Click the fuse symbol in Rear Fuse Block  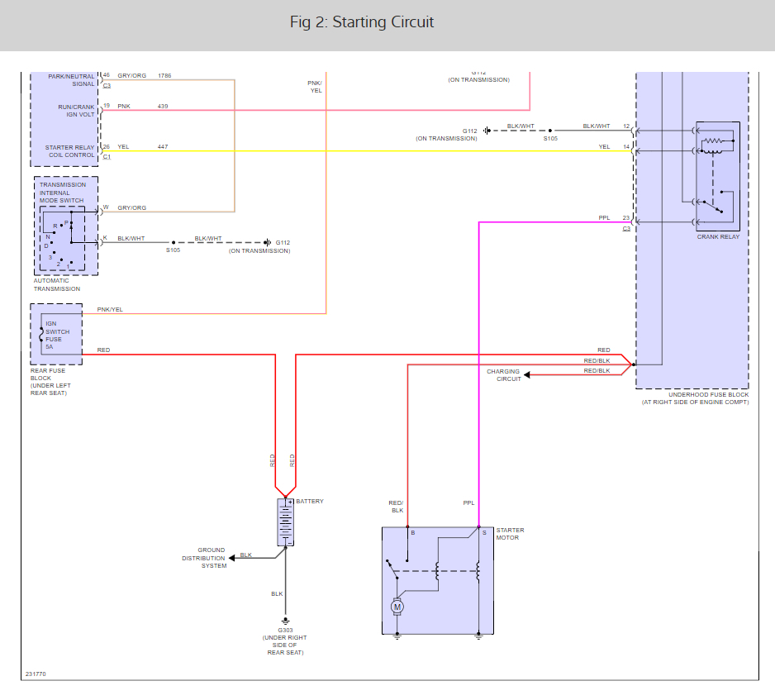coord(41,335)
